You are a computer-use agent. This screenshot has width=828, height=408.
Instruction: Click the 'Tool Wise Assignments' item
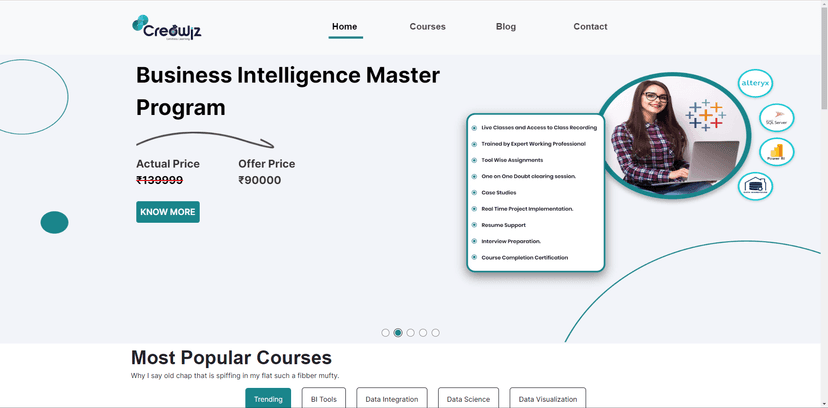[512, 160]
